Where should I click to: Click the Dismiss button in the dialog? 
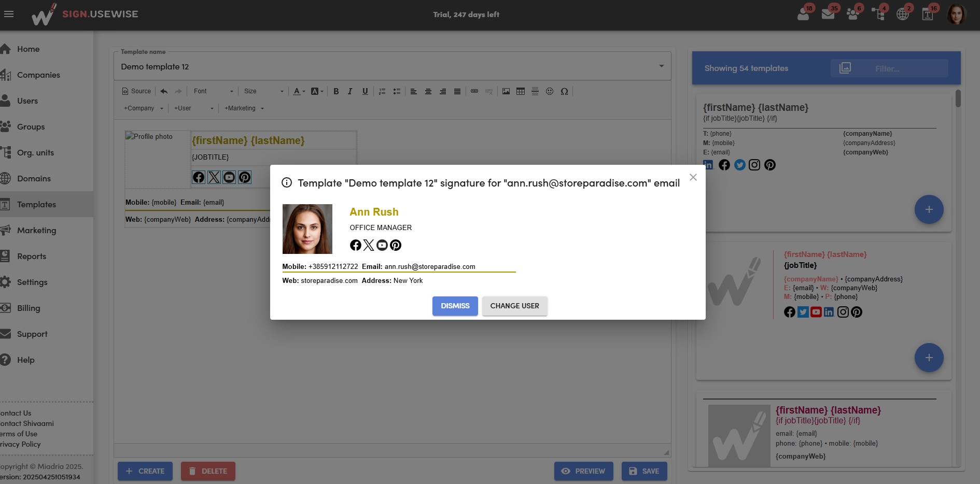(455, 306)
